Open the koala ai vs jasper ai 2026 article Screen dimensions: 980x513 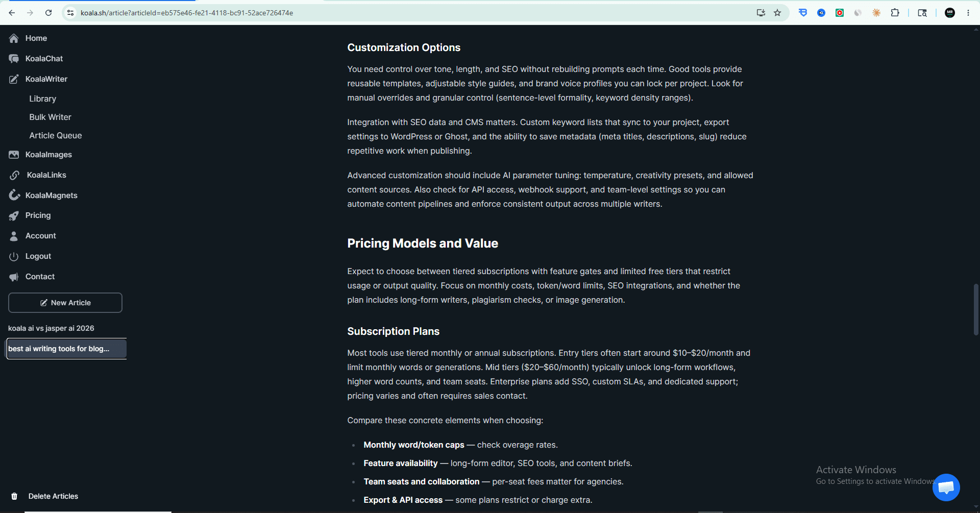[51, 328]
